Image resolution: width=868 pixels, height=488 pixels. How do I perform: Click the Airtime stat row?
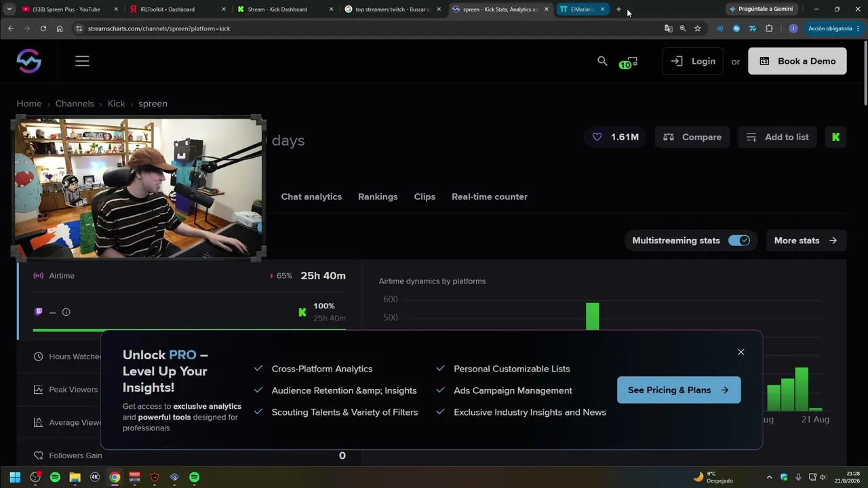point(189,276)
